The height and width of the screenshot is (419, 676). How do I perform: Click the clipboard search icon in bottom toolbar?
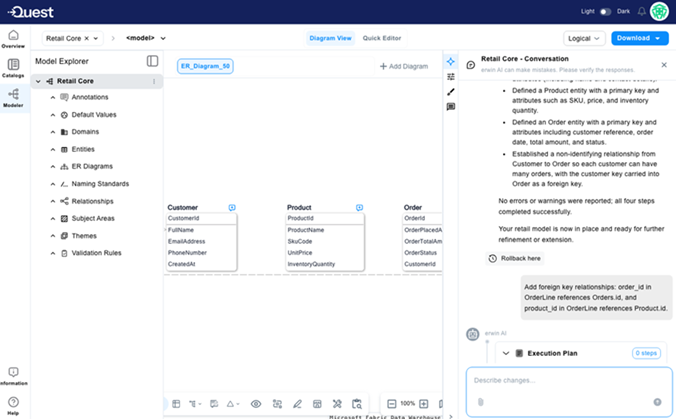coord(357,404)
